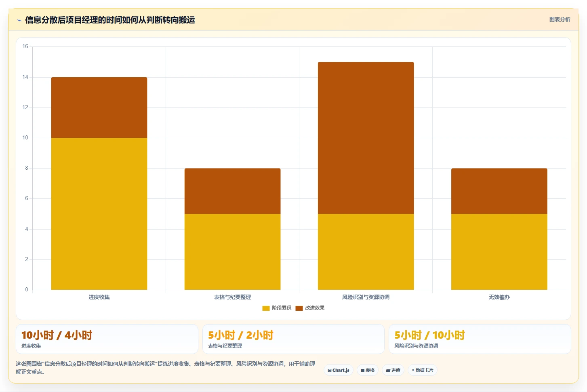
Task: Select the brown bar segment for 进度收集
Action: pos(99,107)
